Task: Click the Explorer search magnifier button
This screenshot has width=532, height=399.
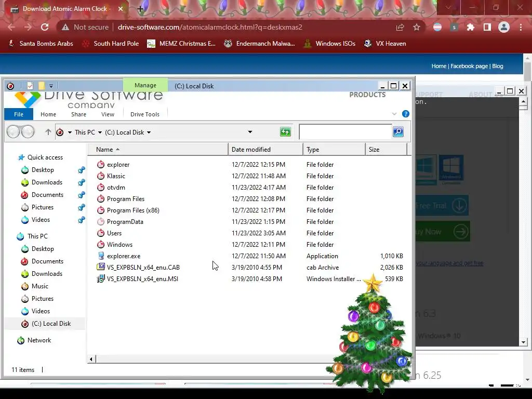Action: (398, 131)
